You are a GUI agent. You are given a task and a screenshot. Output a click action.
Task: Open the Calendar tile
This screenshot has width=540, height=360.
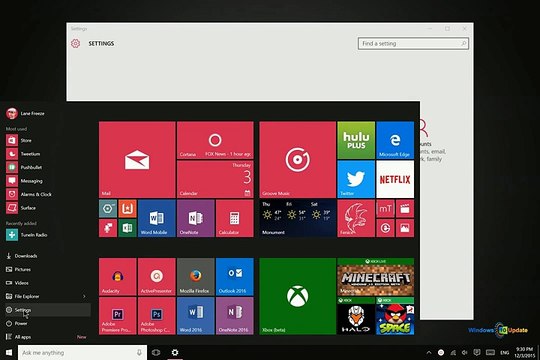tap(215, 179)
